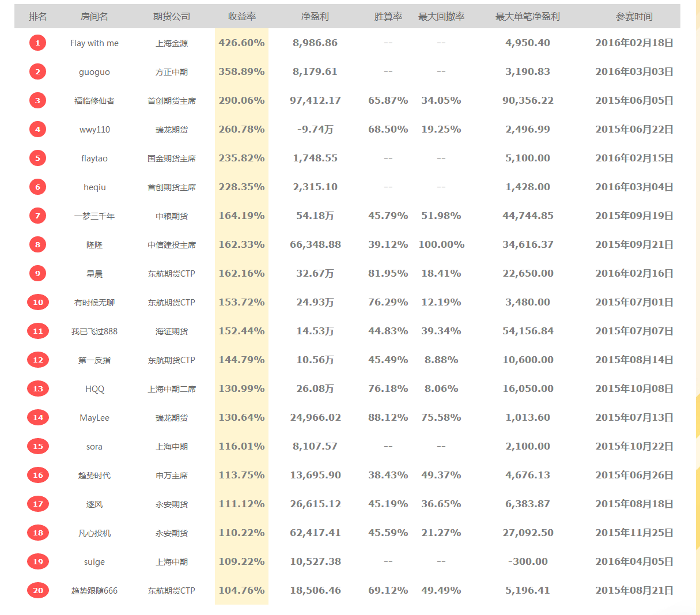The width and height of the screenshot is (700, 615).
Task: Open the 我已飞过888 room
Action: [94, 331]
